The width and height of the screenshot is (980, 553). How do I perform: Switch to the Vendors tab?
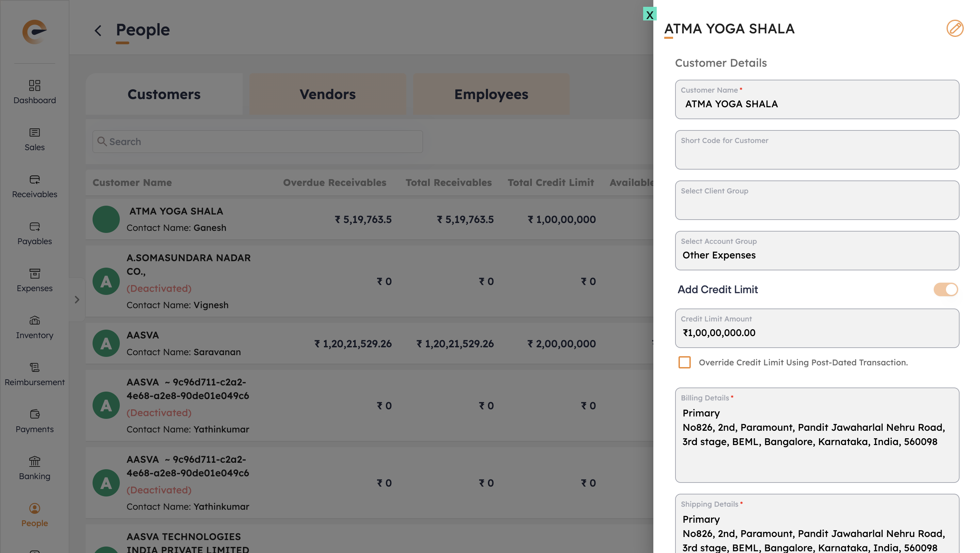pos(327,94)
